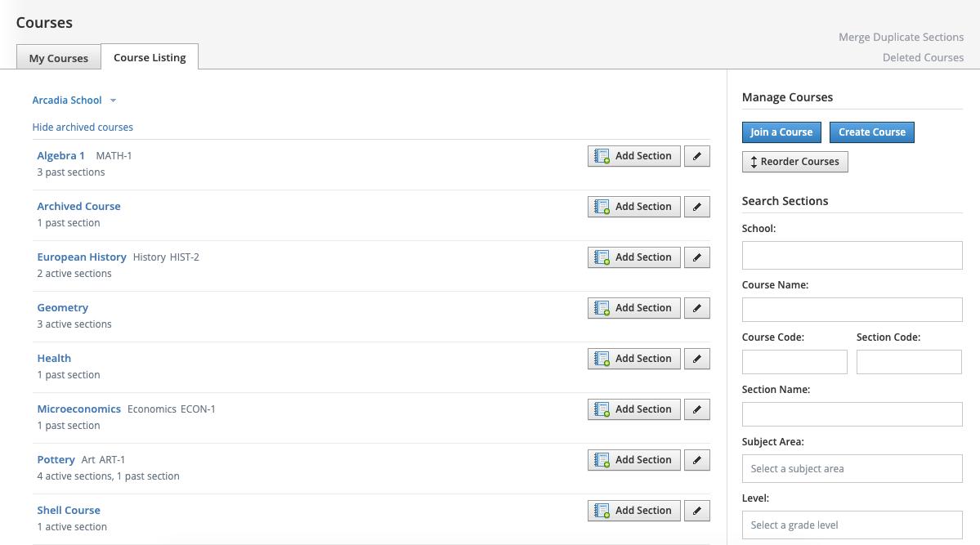The height and width of the screenshot is (545, 980).
Task: Switch to the My Courses tab
Action: coord(59,58)
